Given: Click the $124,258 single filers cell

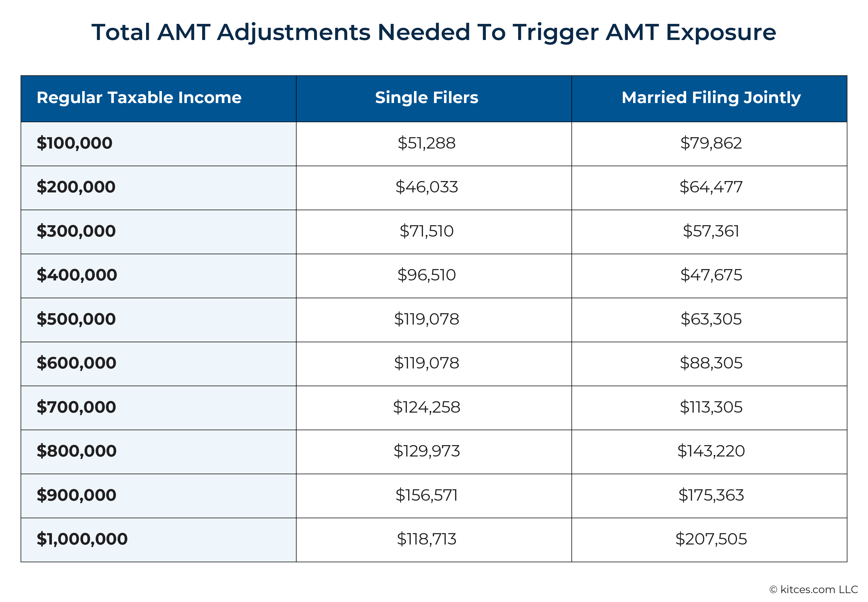Looking at the screenshot, I should [434, 408].
